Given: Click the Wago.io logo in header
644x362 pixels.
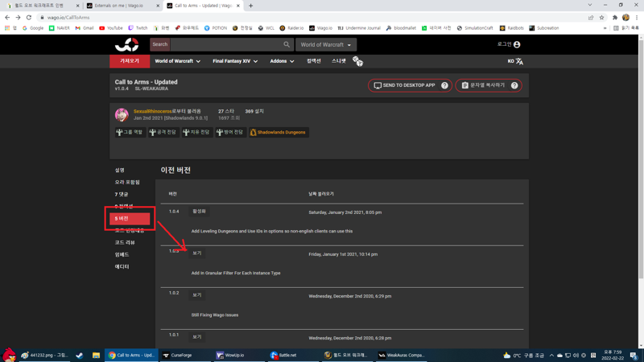Looking at the screenshot, I should (x=126, y=44).
